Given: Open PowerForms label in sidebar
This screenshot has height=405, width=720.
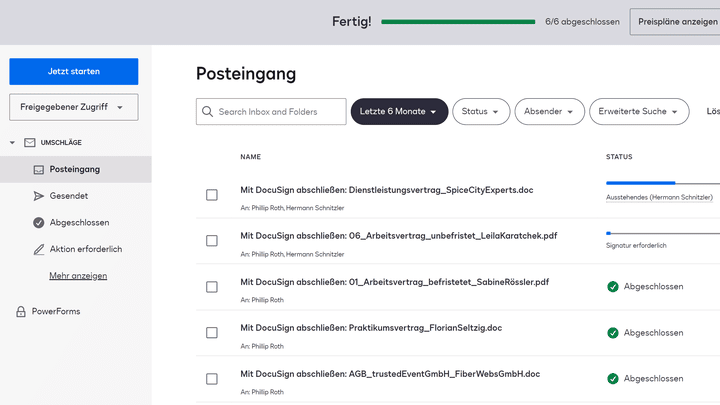Looking at the screenshot, I should tap(56, 311).
